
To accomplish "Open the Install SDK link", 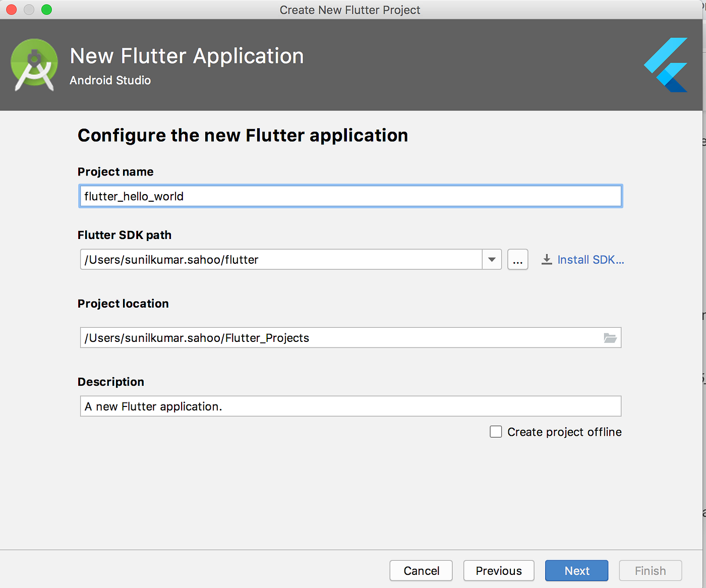I will (590, 259).
